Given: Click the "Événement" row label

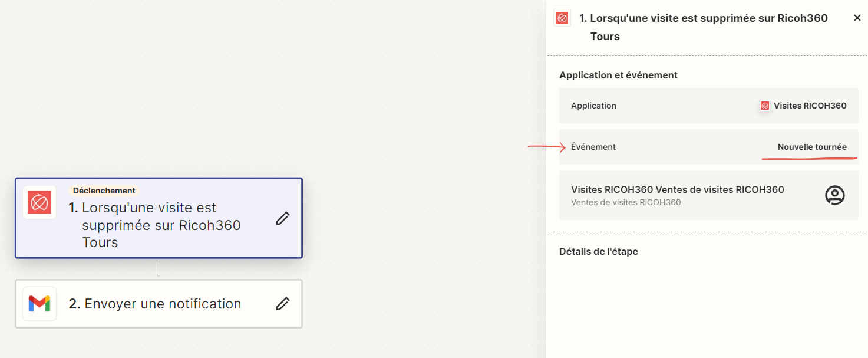Looking at the screenshot, I should (x=593, y=147).
